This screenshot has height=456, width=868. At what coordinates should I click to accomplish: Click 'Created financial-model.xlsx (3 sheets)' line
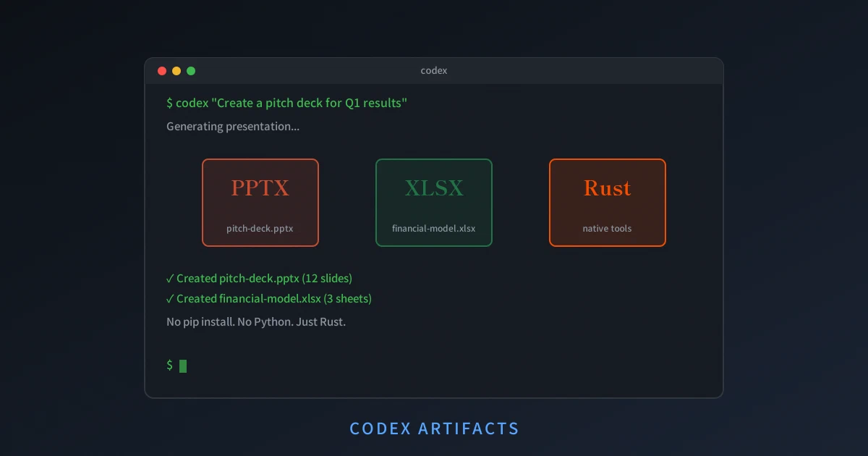(x=269, y=299)
